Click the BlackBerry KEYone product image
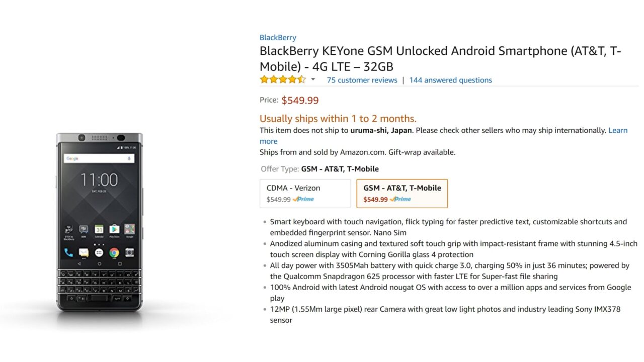Viewport: 644px width, 362px height. [x=99, y=222]
